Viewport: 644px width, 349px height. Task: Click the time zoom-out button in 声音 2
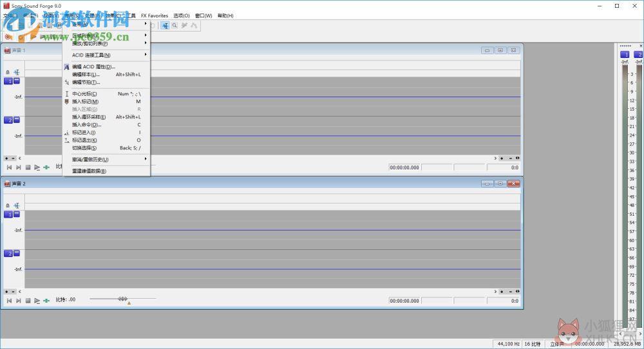point(511,292)
